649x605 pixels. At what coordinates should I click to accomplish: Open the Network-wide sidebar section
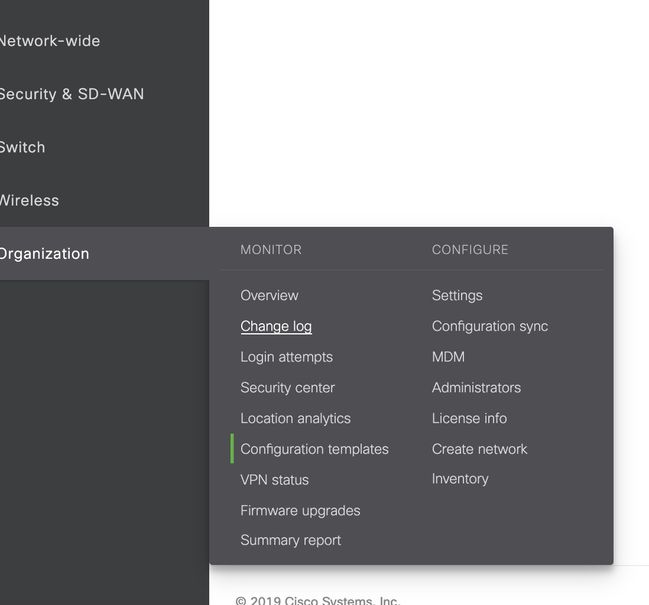(50, 41)
